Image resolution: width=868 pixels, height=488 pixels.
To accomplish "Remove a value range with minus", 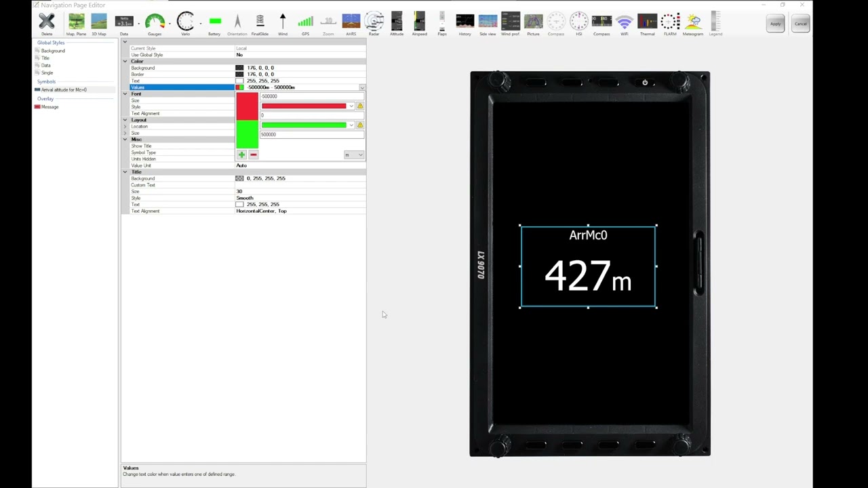I will (253, 155).
